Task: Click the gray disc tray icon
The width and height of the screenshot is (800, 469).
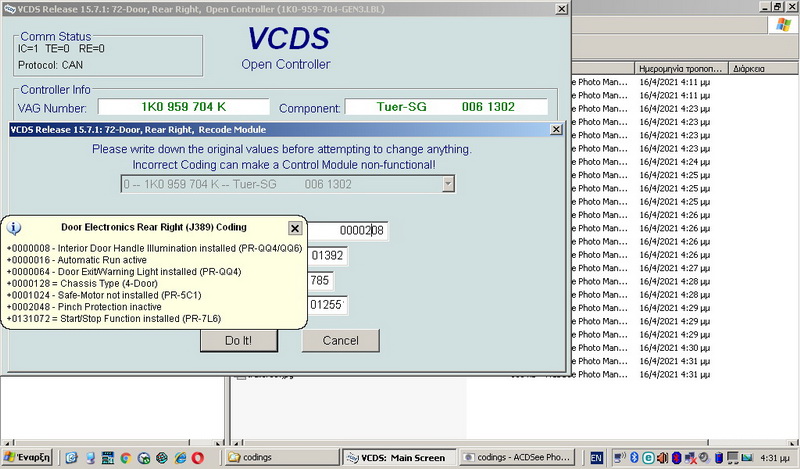Action: [704, 458]
